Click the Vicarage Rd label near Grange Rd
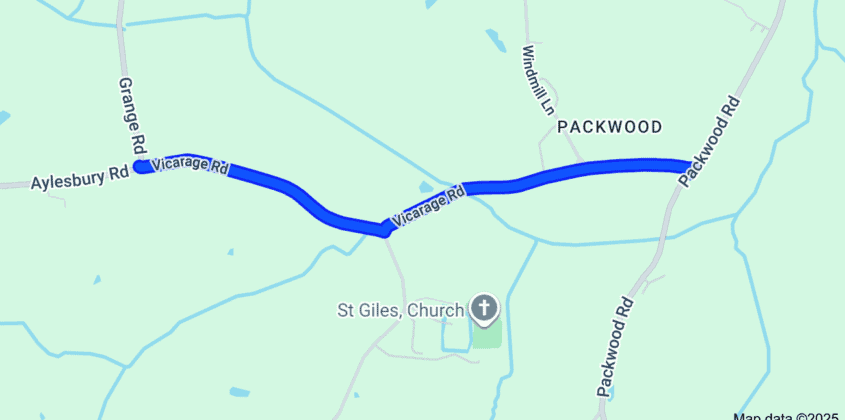This screenshot has width=845, height=420. 189,166
